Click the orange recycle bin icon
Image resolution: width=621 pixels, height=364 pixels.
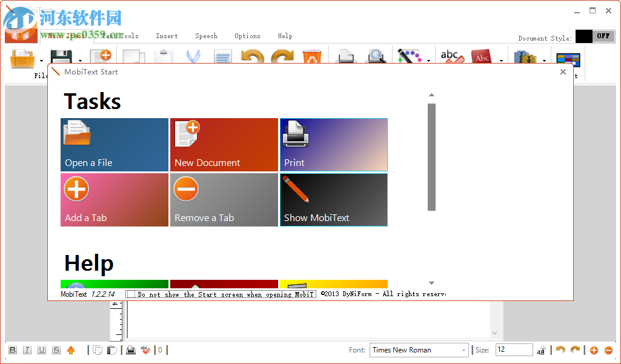click(x=313, y=56)
